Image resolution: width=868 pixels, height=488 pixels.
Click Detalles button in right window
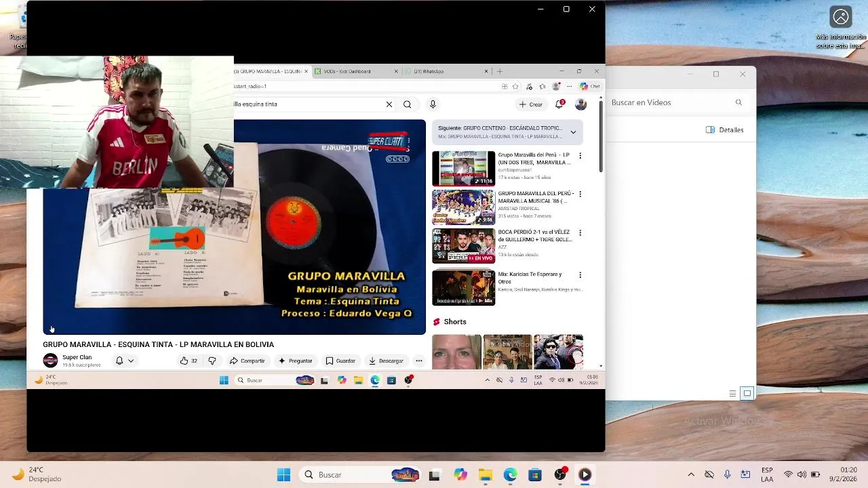click(725, 129)
